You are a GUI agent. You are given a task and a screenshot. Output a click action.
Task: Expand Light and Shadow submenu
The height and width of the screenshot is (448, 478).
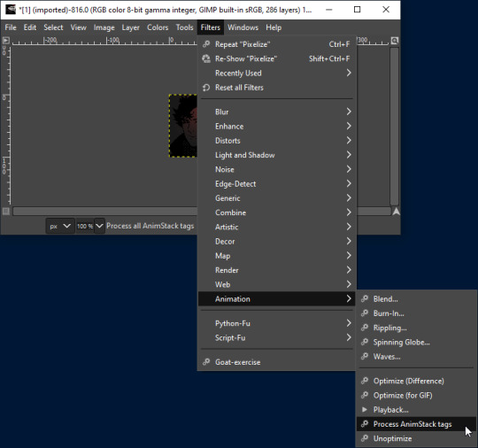click(276, 155)
